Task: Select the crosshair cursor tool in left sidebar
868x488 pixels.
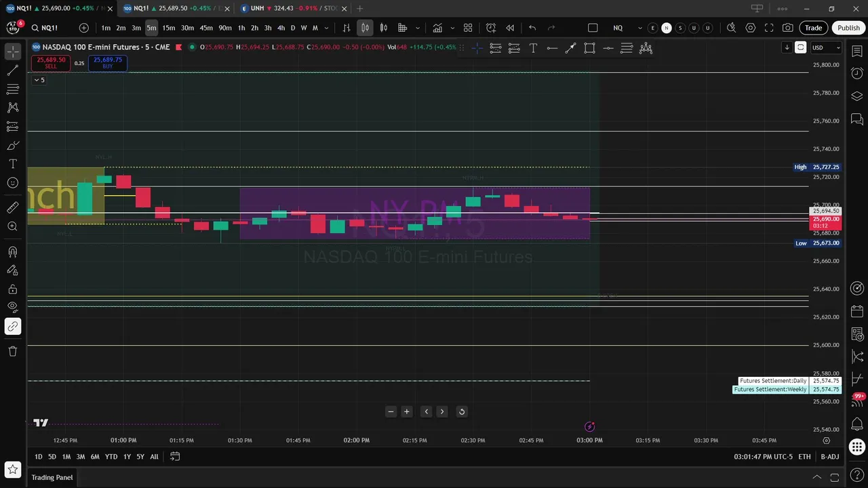Action: 12,52
